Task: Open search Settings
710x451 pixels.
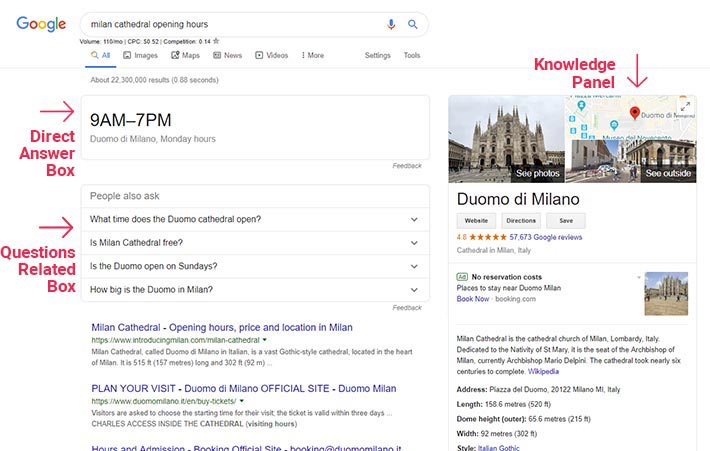Action: pyautogui.click(x=378, y=55)
